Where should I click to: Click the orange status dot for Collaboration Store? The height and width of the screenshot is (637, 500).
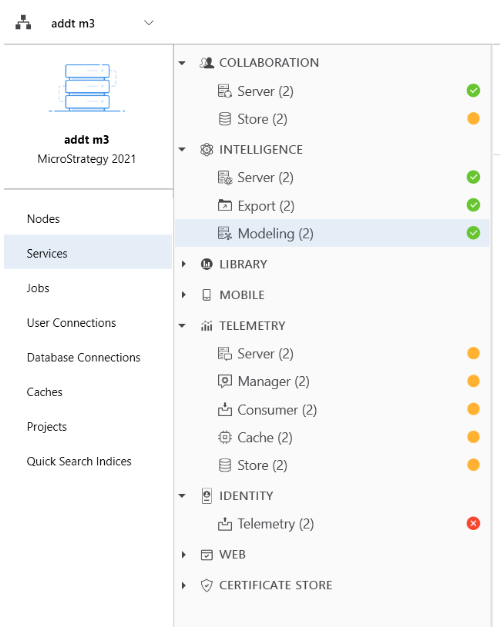click(x=473, y=119)
